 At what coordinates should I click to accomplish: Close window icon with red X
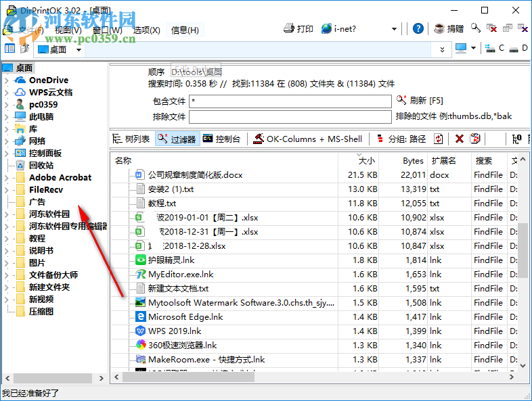[491, 28]
